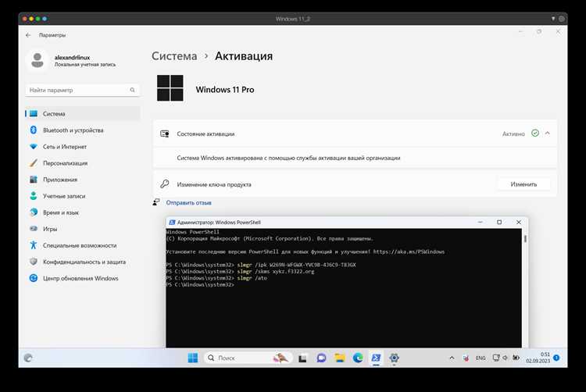Click 'Система' in the breadcrumb
Image resolution: width=586 pixels, height=392 pixels.
click(174, 56)
